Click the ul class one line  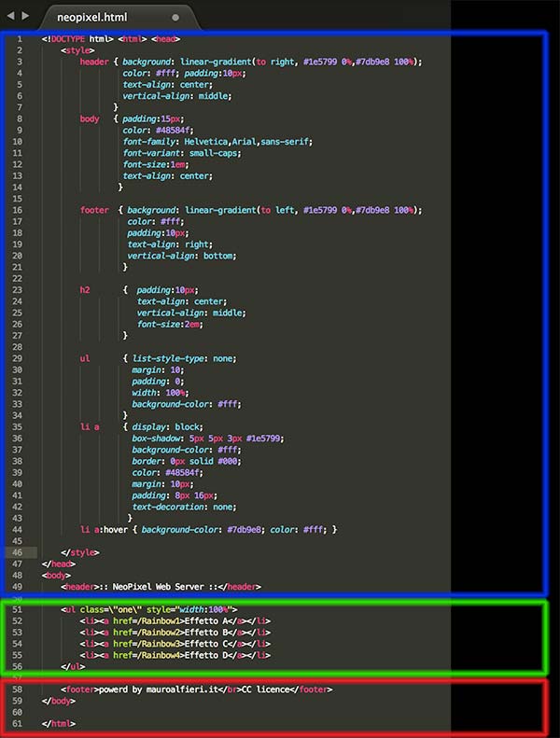[x=148, y=609]
